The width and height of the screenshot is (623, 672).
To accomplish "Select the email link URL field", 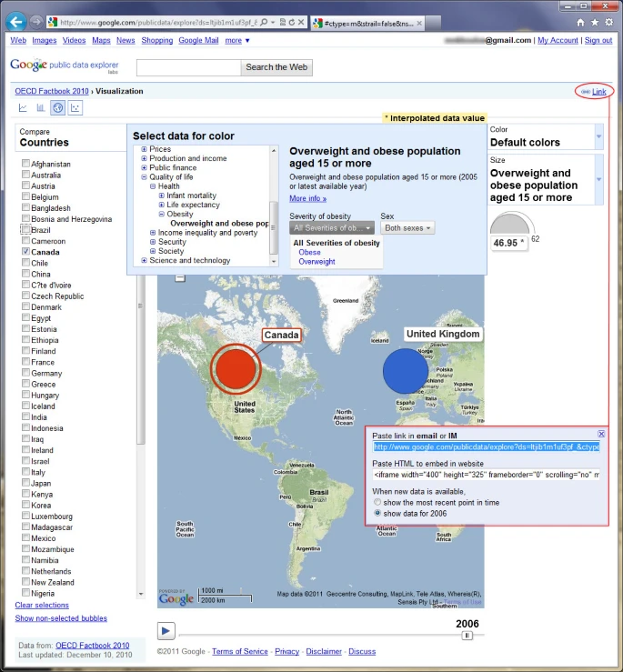I will (x=487, y=447).
